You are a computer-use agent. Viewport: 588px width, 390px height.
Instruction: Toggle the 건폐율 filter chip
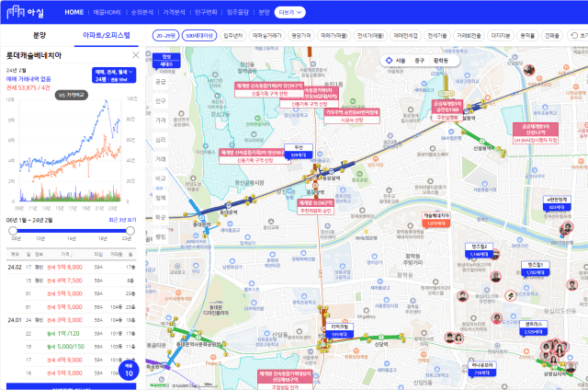pyautogui.click(x=552, y=35)
